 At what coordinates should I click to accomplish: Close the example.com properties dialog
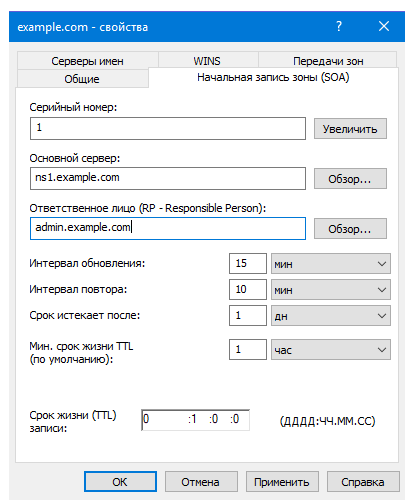(x=384, y=26)
